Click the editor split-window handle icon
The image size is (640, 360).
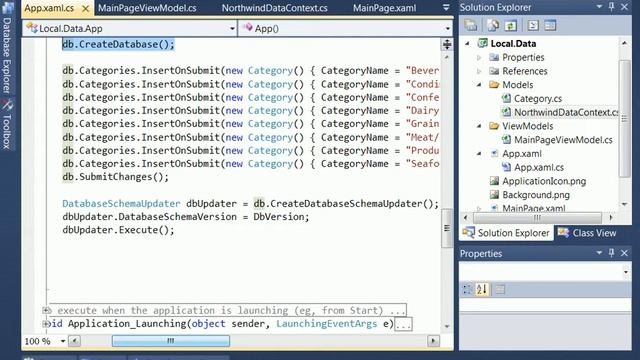tap(447, 44)
